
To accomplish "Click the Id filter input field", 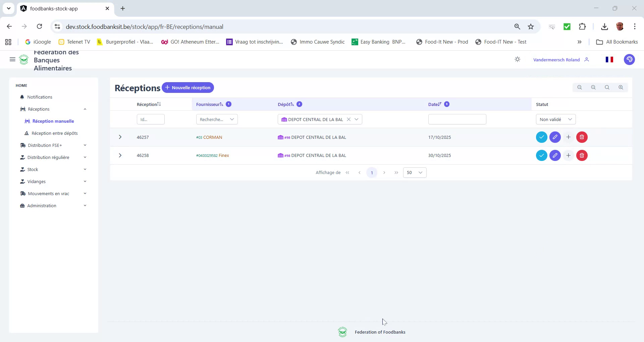I will (x=150, y=119).
